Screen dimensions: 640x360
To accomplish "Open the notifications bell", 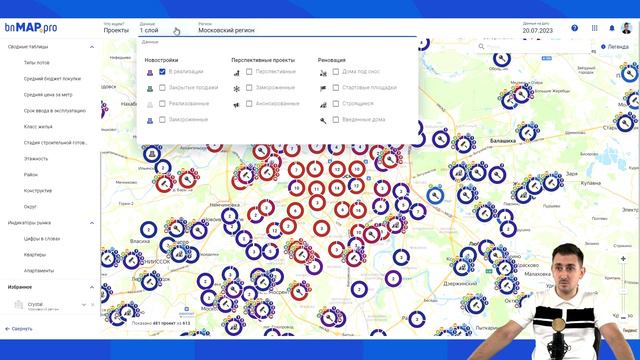I will click(x=612, y=28).
